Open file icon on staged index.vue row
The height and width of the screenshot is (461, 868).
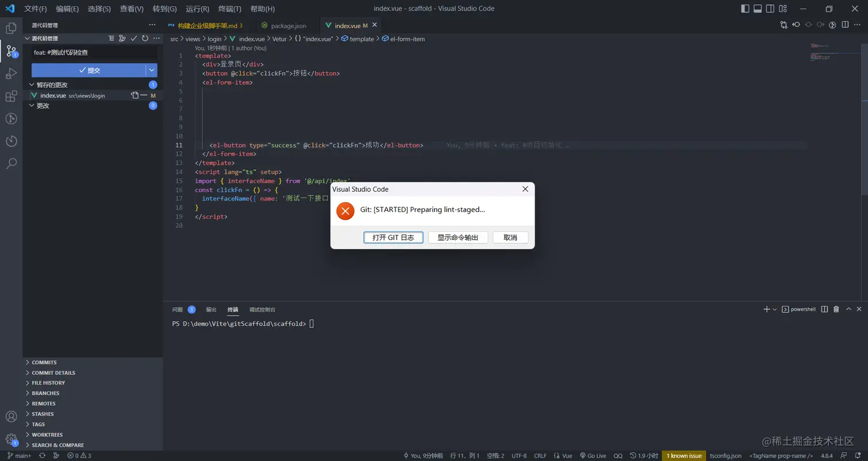[134, 95]
